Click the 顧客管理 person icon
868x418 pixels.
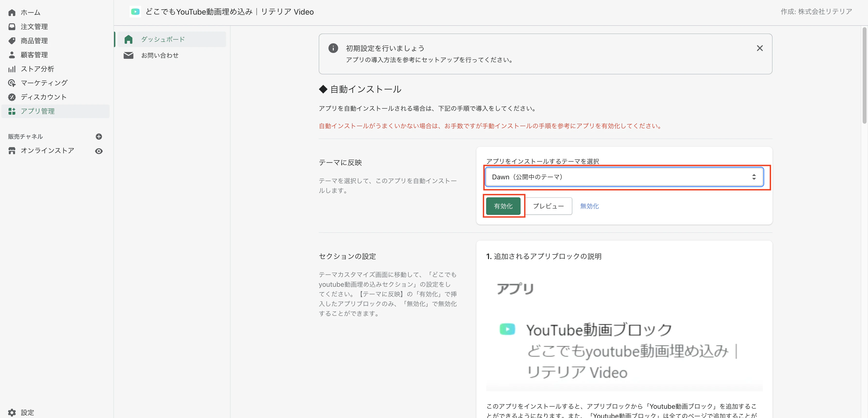click(12, 55)
